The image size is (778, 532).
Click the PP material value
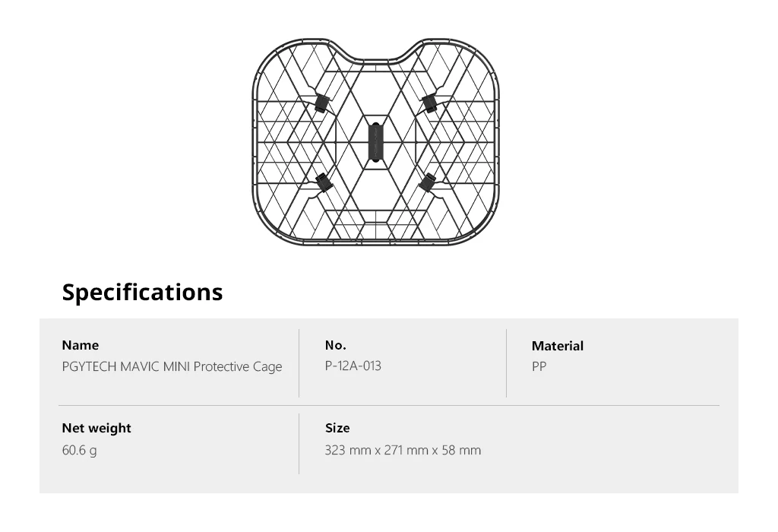pyautogui.click(x=539, y=367)
